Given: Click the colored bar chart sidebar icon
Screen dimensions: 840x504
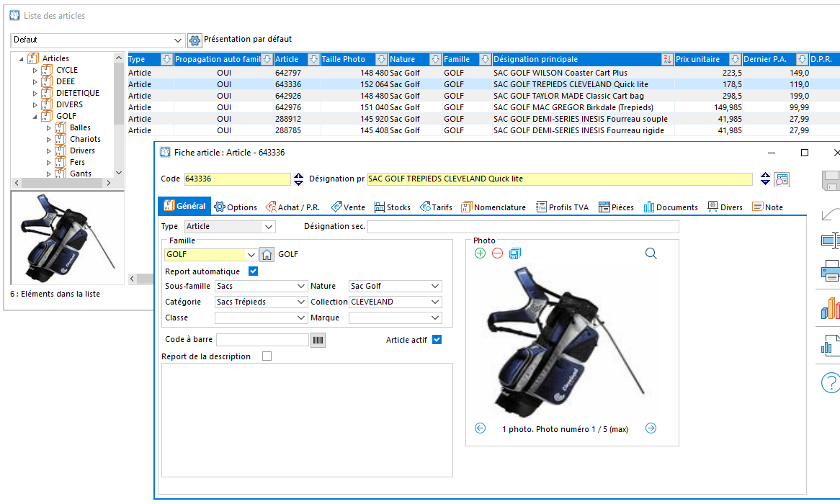Looking at the screenshot, I should pos(831,308).
